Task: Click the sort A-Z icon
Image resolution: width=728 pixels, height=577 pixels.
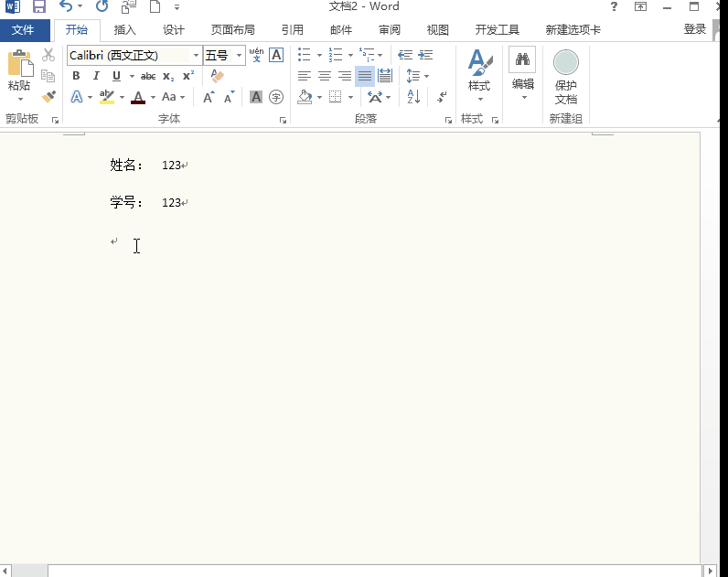Action: tap(412, 97)
